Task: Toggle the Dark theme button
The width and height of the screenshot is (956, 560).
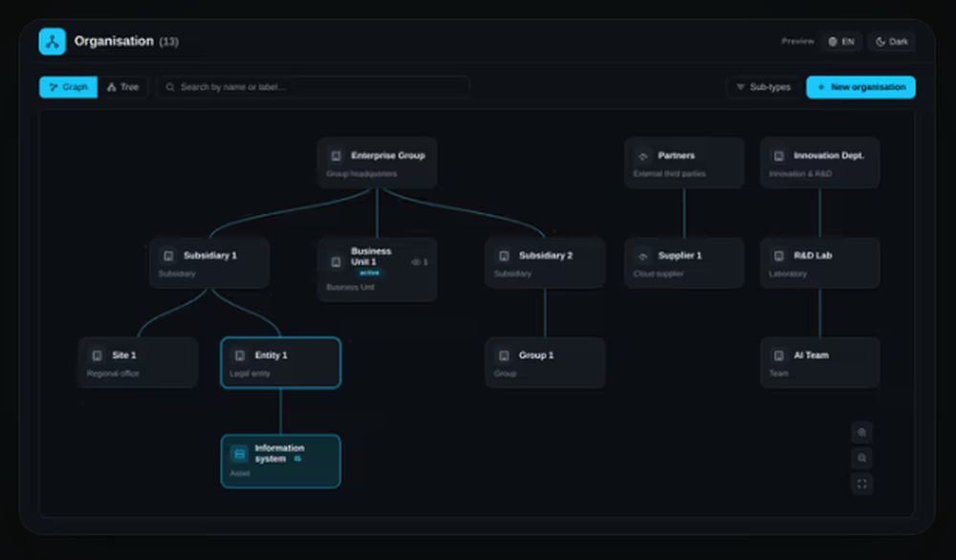Action: coord(891,41)
